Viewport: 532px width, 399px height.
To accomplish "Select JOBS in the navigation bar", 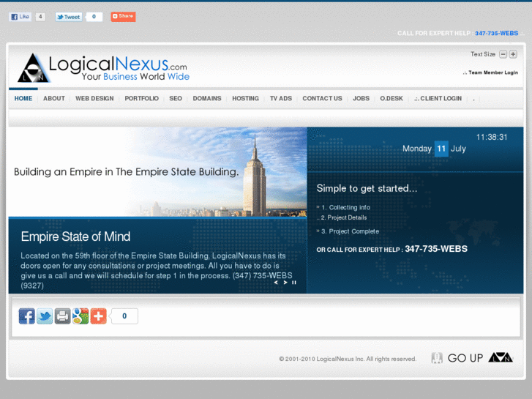I will coord(361,99).
